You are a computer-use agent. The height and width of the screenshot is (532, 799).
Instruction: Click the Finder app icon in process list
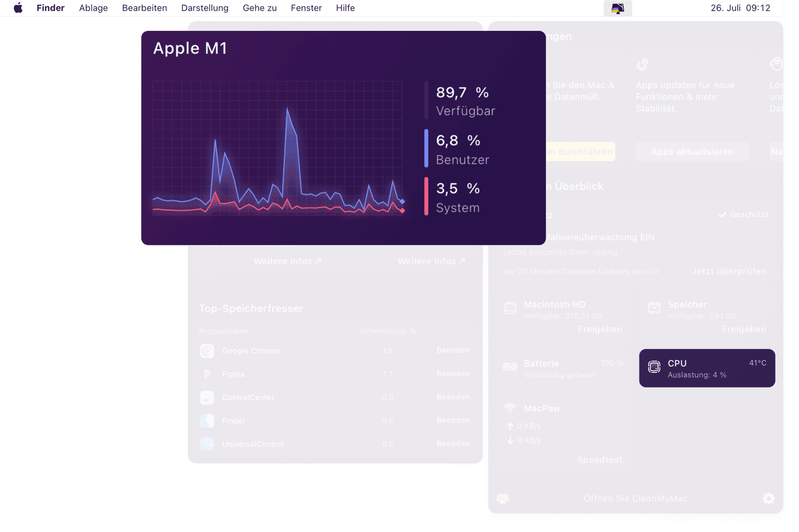pos(207,421)
